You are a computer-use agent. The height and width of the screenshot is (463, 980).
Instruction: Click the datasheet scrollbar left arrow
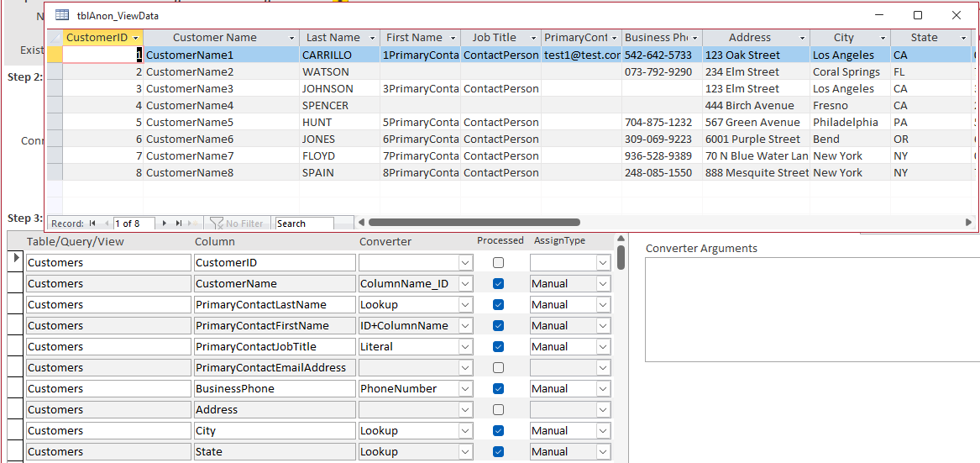360,222
